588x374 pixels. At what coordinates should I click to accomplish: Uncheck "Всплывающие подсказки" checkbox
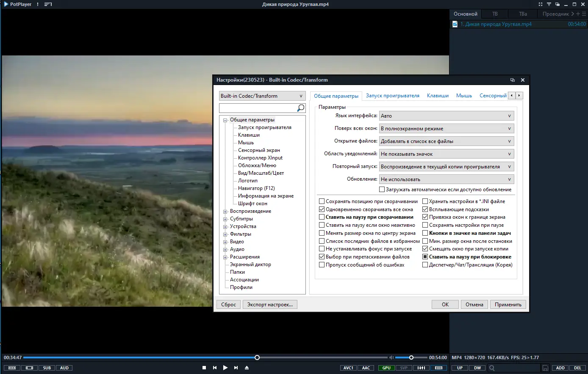click(425, 209)
